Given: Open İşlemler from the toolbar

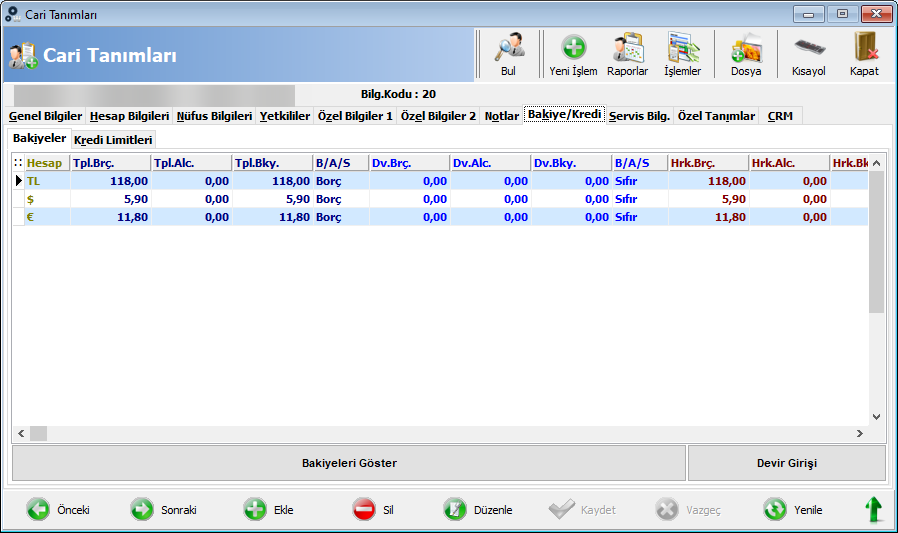Looking at the screenshot, I should (683, 54).
